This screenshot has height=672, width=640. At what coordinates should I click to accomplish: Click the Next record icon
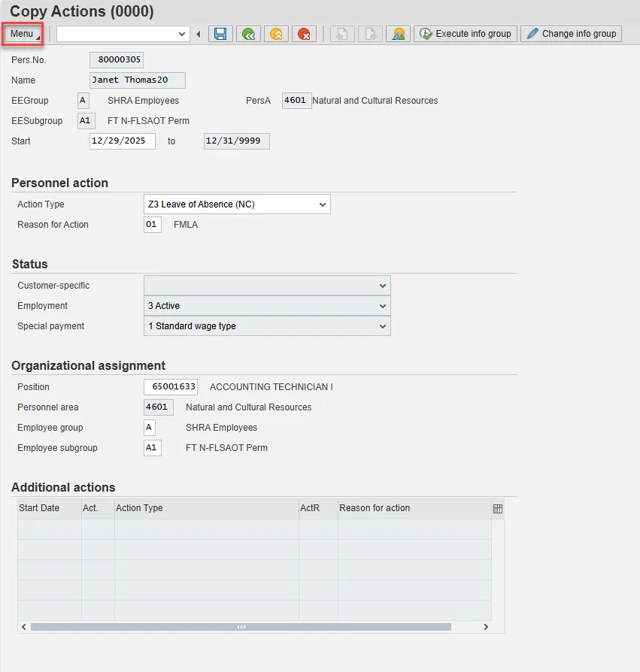click(370, 34)
